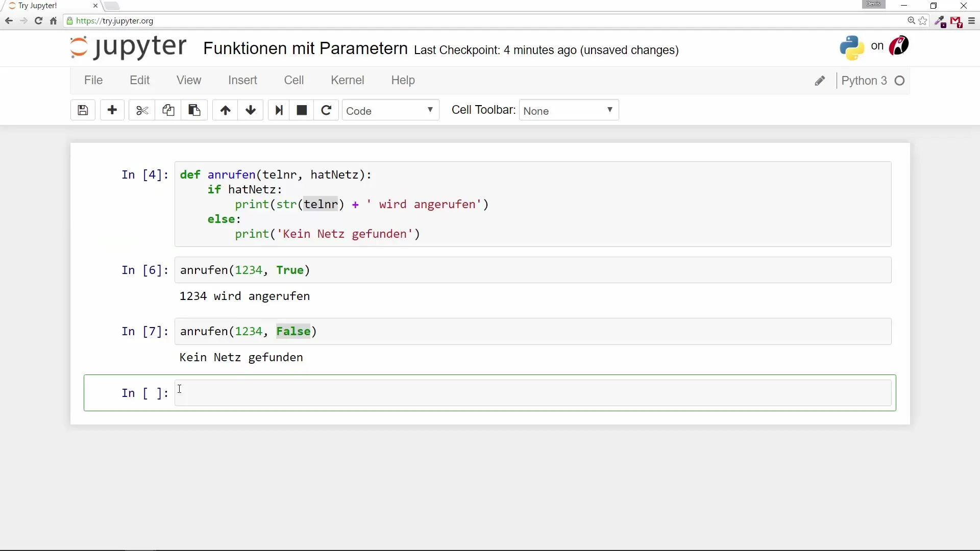
Task: Bookmark page with star icon
Action: [x=923, y=21]
